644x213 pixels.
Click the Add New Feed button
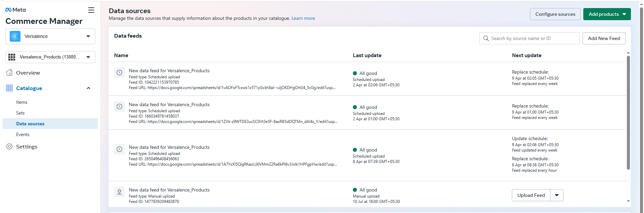point(604,38)
